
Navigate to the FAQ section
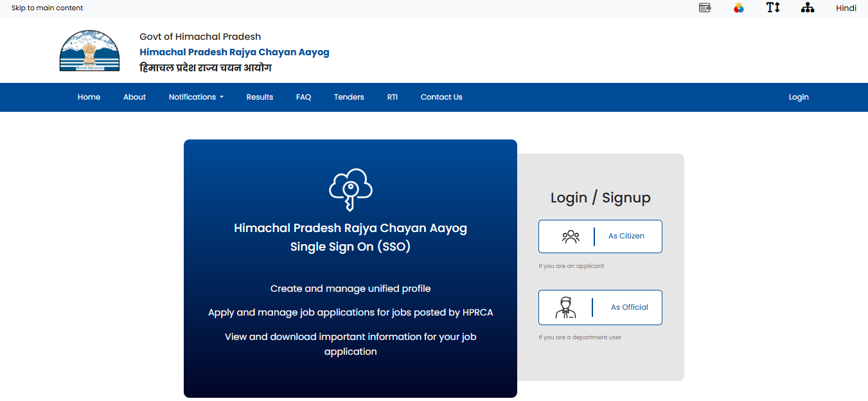tap(303, 97)
